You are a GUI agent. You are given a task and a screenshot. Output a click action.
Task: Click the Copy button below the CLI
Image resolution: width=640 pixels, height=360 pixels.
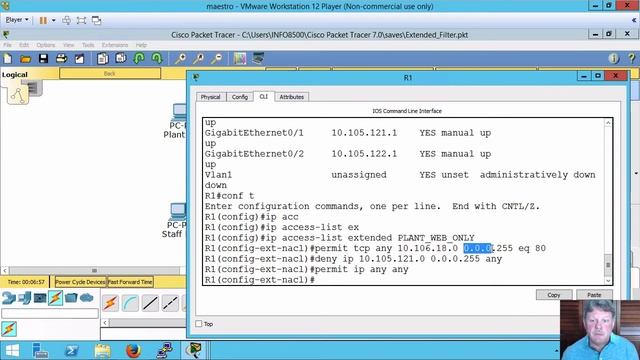(x=554, y=295)
